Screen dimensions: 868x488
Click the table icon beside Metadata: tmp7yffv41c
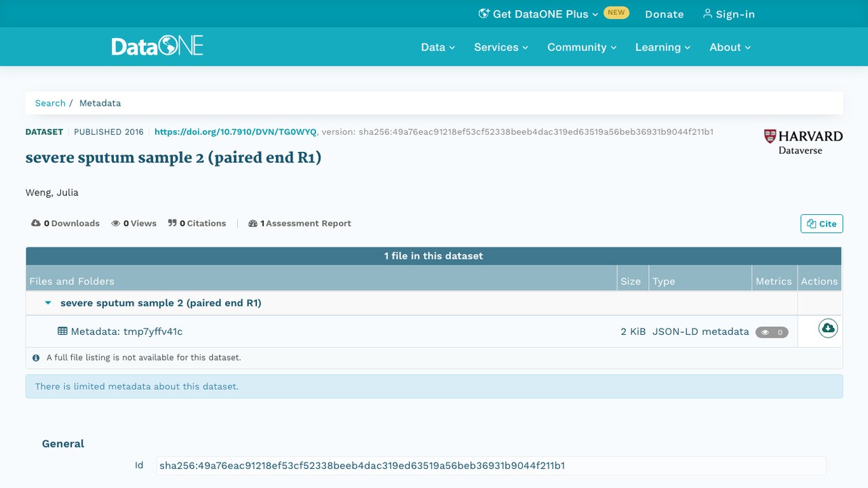62,331
